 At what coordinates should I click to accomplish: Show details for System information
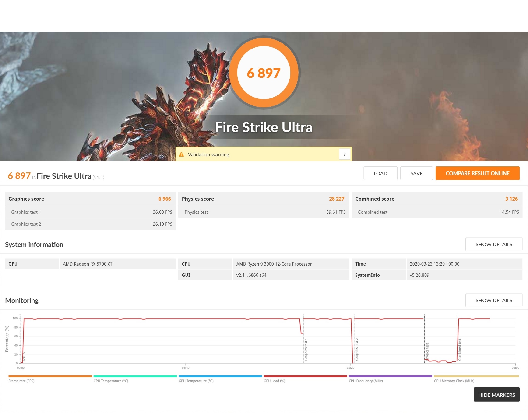pyautogui.click(x=493, y=244)
